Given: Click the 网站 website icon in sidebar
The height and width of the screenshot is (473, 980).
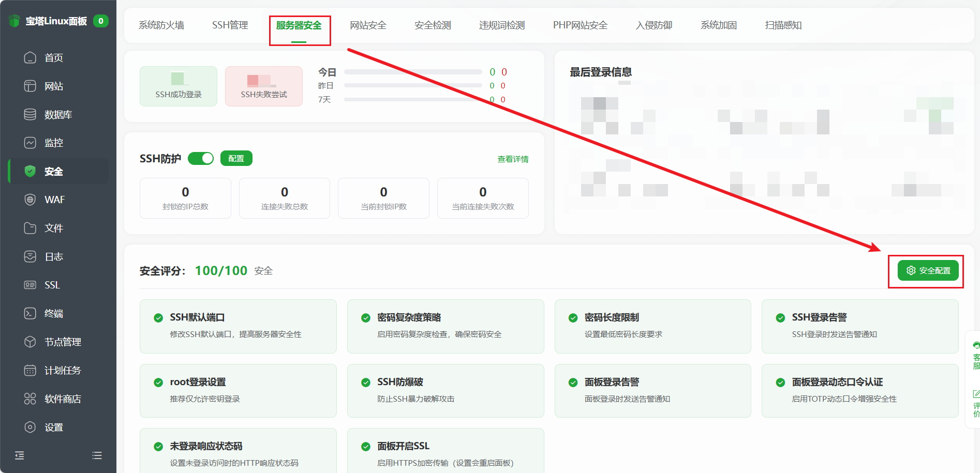Looking at the screenshot, I should pos(30,86).
